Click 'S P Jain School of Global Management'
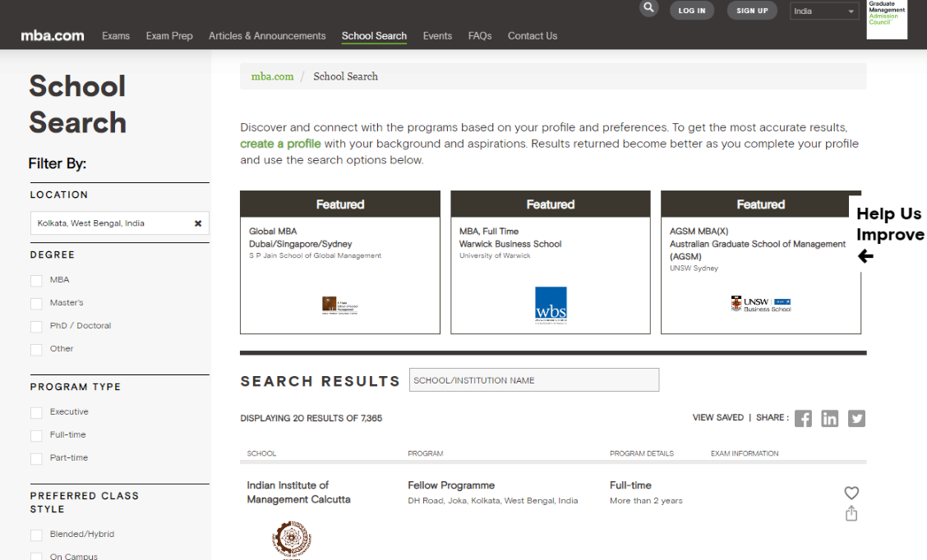927x560 pixels. pos(315,256)
